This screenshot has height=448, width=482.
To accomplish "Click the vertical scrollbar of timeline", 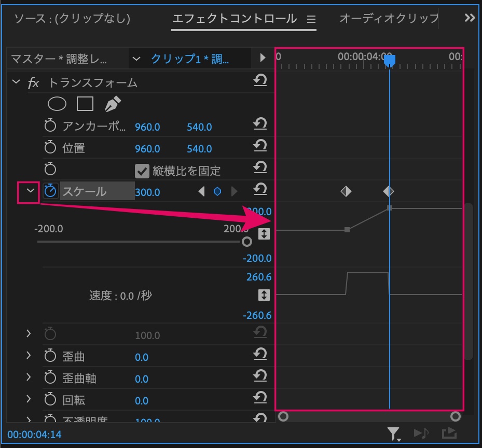I will click(469, 281).
